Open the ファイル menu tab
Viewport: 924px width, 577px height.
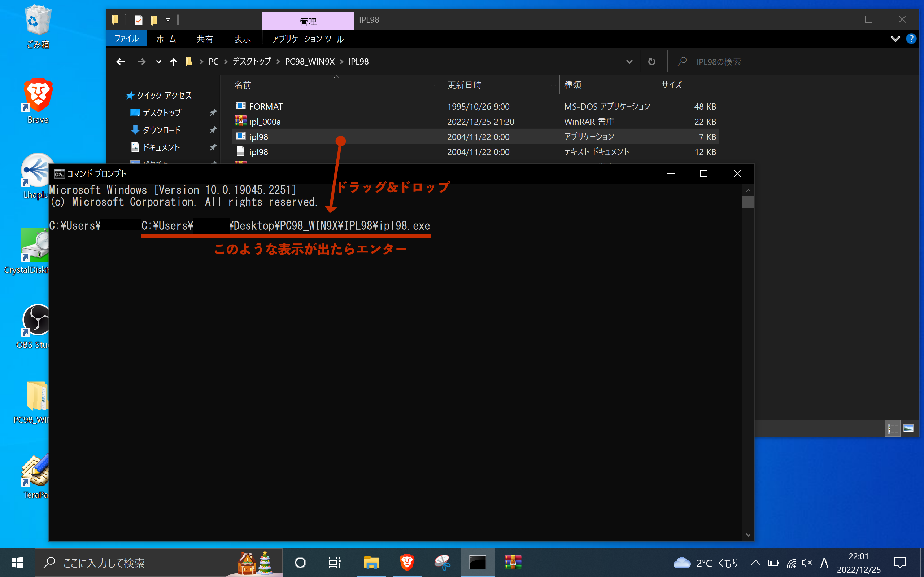tap(126, 39)
